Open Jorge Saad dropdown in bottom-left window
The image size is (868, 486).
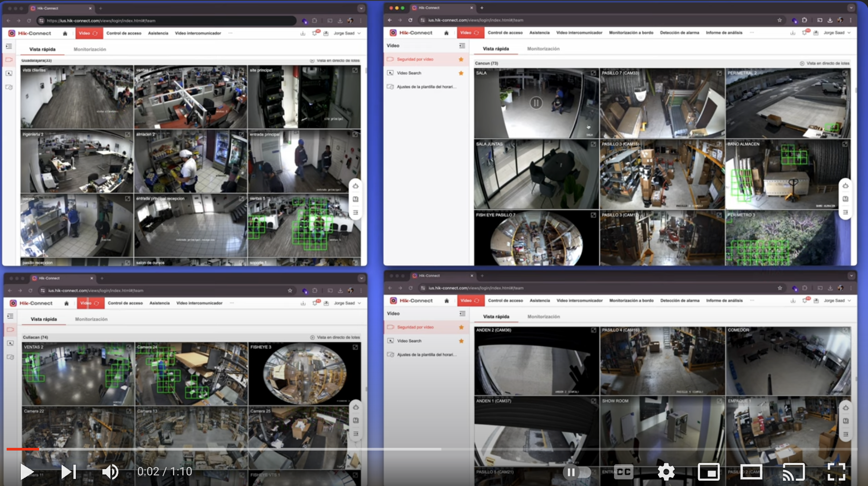point(347,303)
